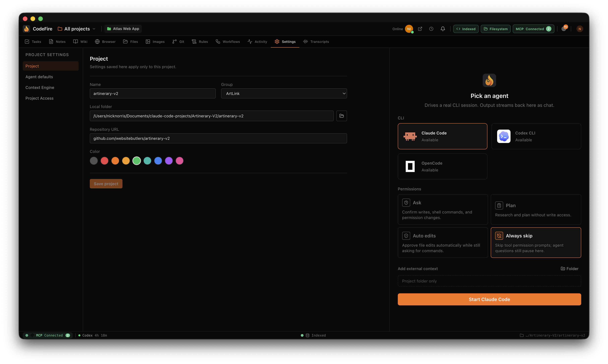Click the MCP Connected badge in header

coord(533,29)
